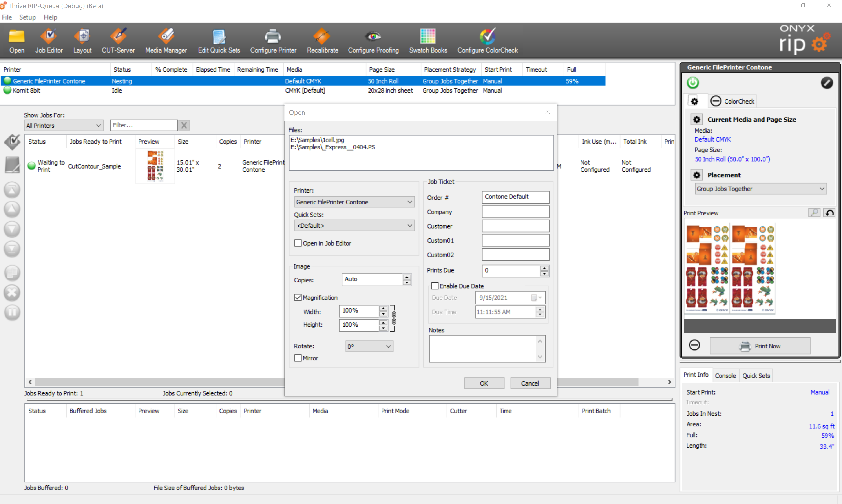This screenshot has width=842, height=504.
Task: Click the green printer power icon
Action: click(693, 82)
